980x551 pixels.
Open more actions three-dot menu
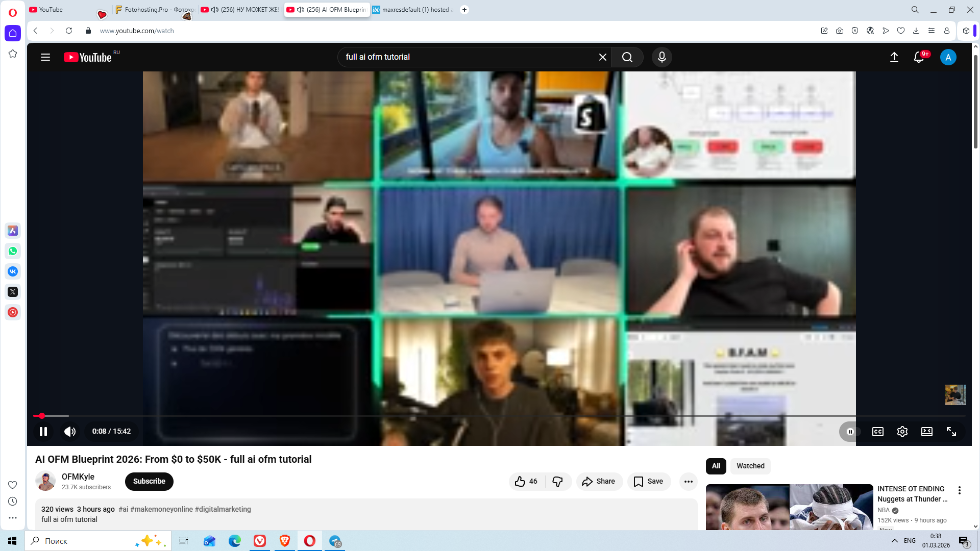(688, 481)
